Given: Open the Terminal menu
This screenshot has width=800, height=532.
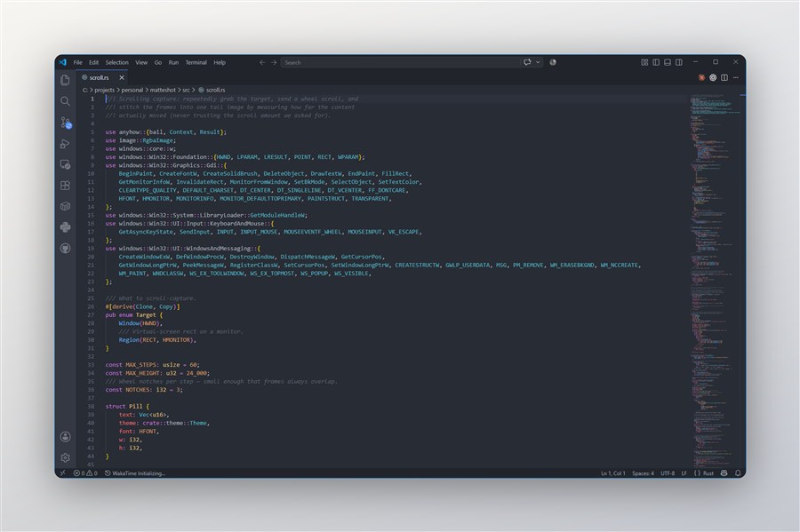Looking at the screenshot, I should 196,62.
